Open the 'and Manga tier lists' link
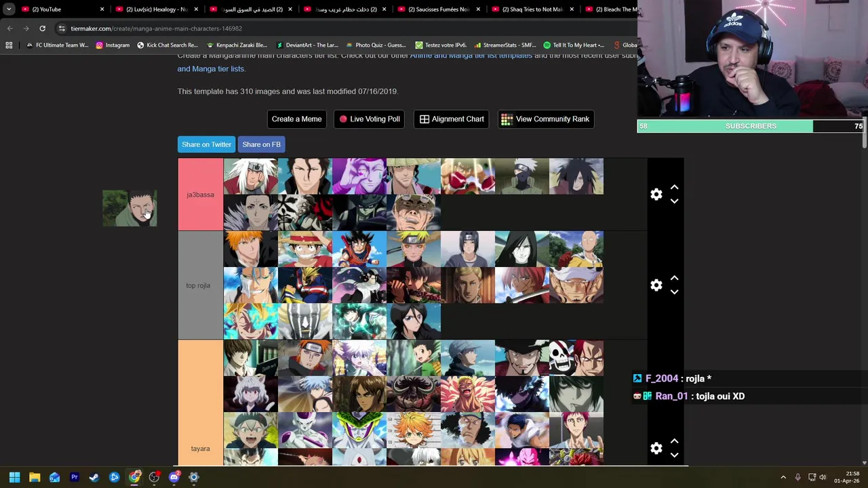868x488 pixels. (210, 68)
